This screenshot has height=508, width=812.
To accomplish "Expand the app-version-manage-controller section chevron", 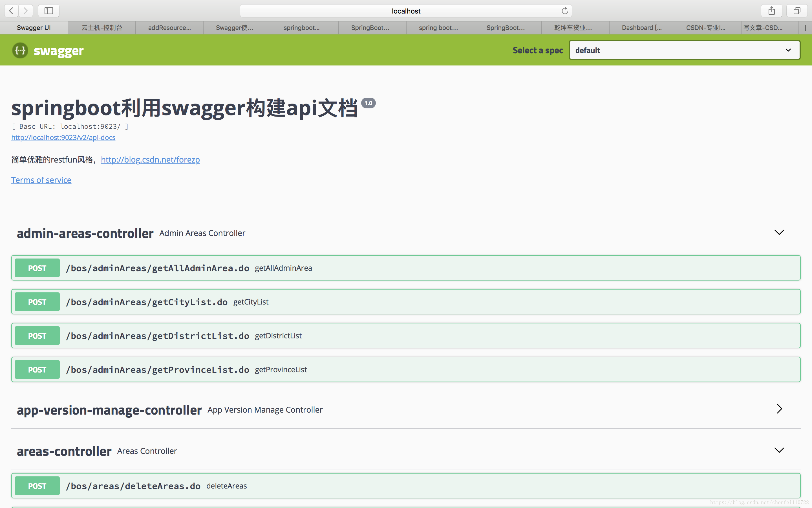I will click(x=779, y=409).
